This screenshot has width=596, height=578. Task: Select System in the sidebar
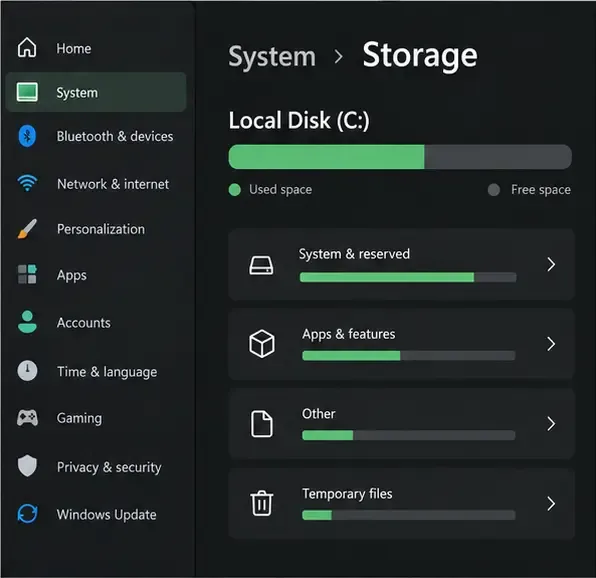click(96, 92)
